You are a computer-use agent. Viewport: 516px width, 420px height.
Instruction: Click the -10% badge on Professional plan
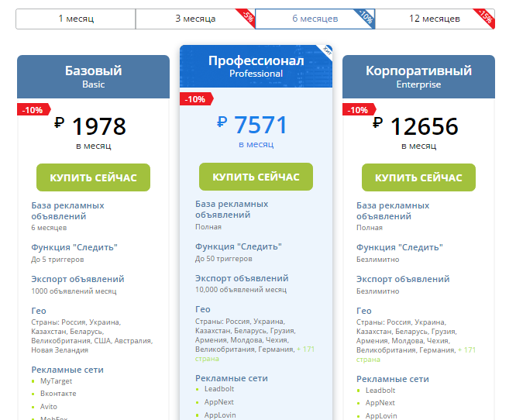pos(196,98)
